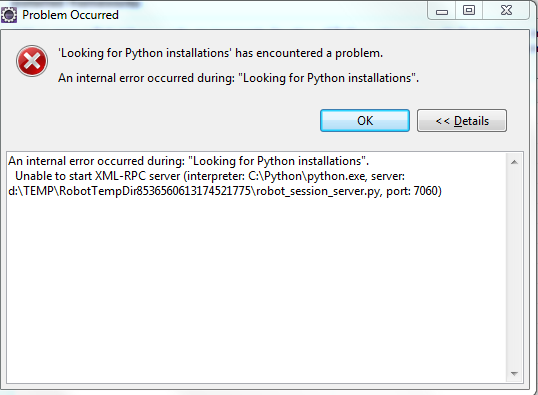
Task: Click the summary line below the headline
Action: pyautogui.click(x=238, y=78)
